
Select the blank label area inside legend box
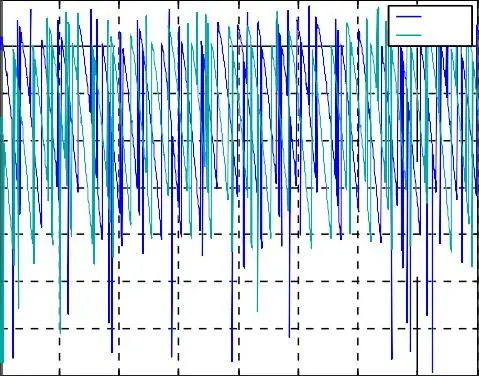tap(447, 26)
